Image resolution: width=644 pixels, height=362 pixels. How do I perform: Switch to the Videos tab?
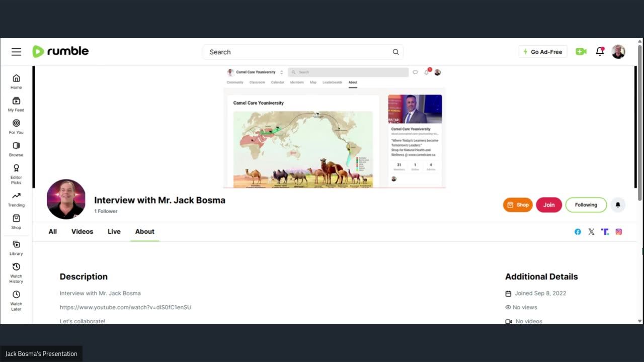point(82,231)
